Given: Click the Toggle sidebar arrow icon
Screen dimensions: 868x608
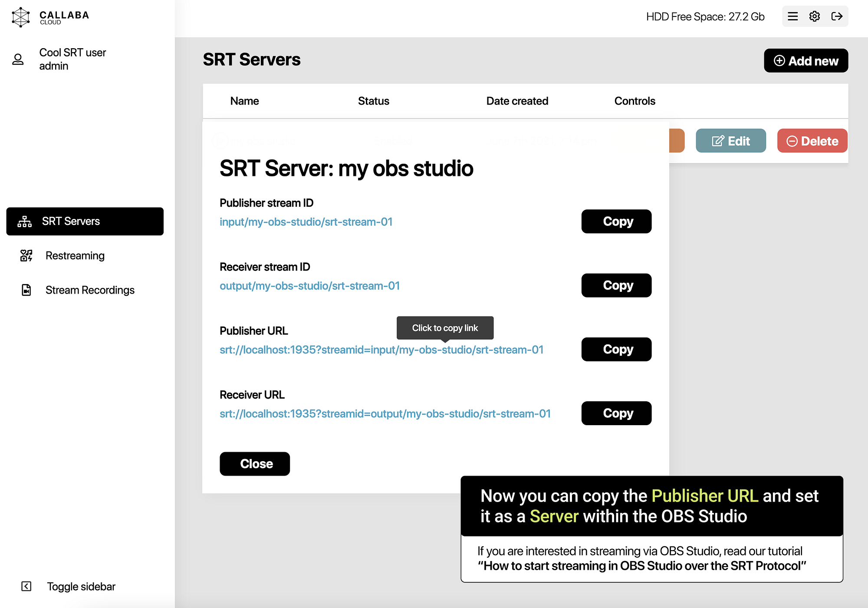Looking at the screenshot, I should 26,587.
